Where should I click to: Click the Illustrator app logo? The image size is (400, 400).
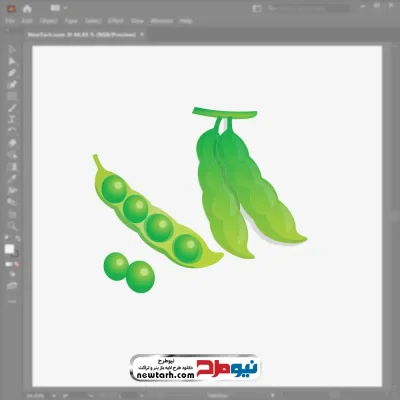11,9
